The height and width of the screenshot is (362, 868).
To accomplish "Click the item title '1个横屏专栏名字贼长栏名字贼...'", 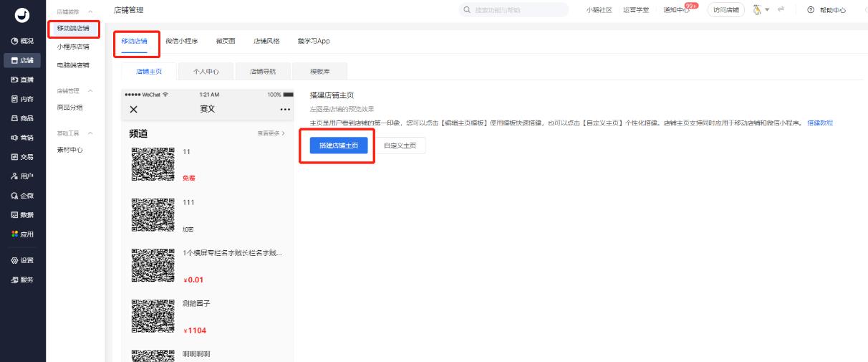I will (x=232, y=253).
